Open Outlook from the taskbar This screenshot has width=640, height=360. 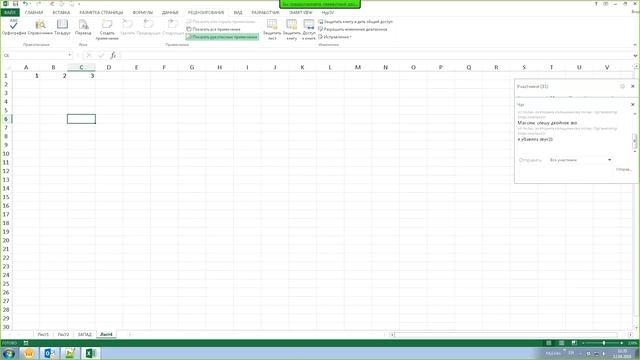click(x=49, y=353)
